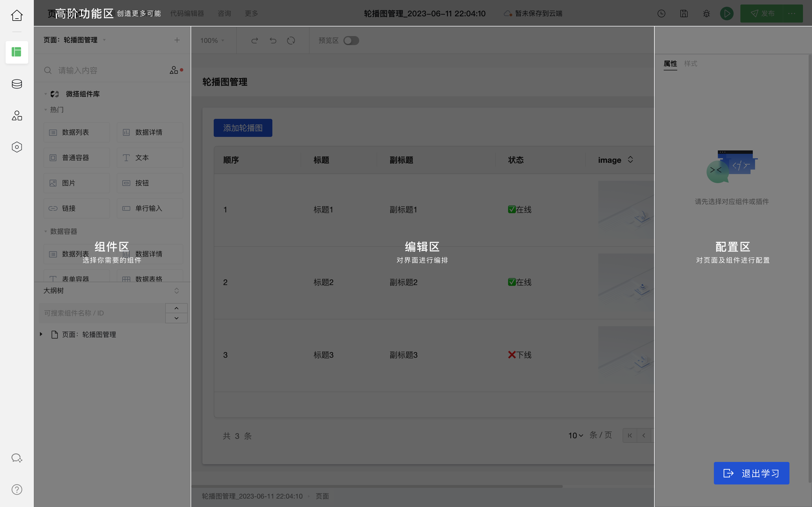Expand the 页面：轮播图管理 tree node
The height and width of the screenshot is (507, 812).
point(41,334)
